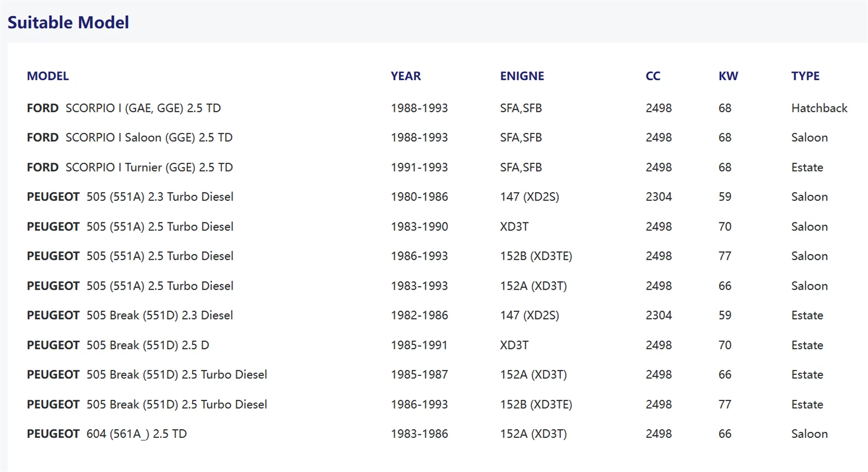
Task: Select Estate type in the Scorpio Turnier row
Action: pyautogui.click(x=807, y=167)
